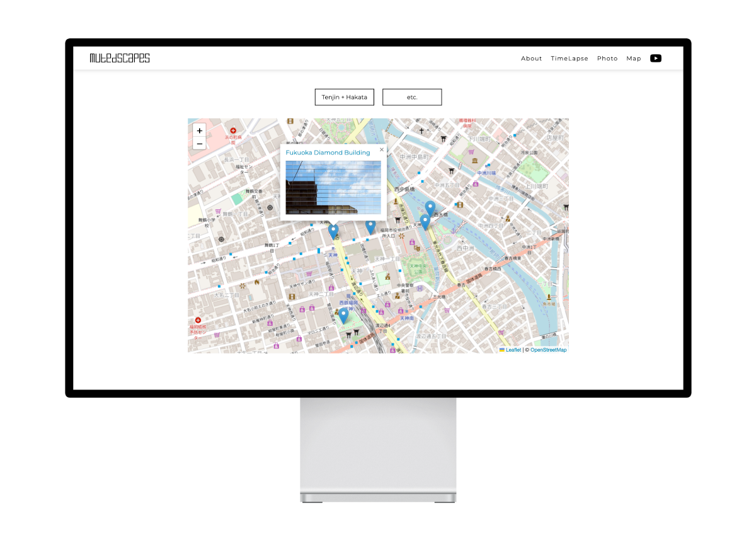This screenshot has width=756, height=540.
Task: Click the lower pin of the riverside pair
Action: coord(425,221)
